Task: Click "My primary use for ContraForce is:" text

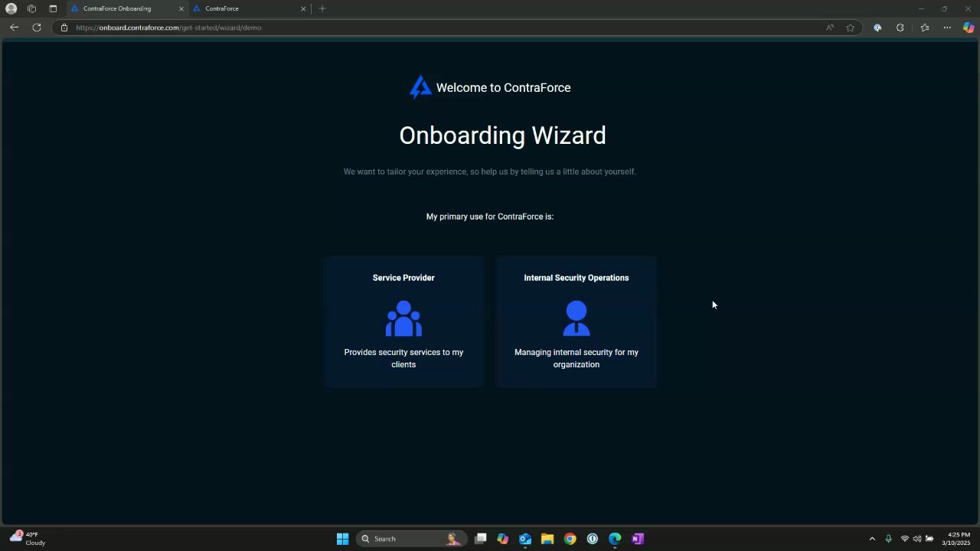Action: (490, 217)
